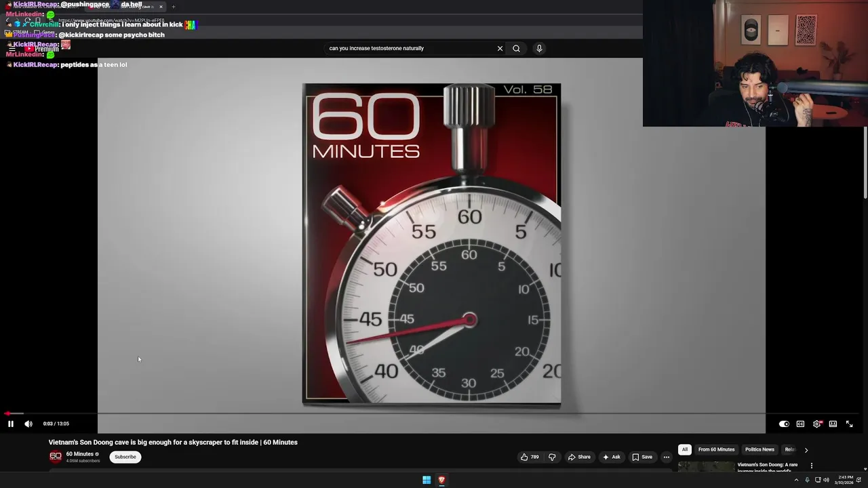This screenshot has width=868, height=488.
Task: Select the All filter chip
Action: point(685,449)
